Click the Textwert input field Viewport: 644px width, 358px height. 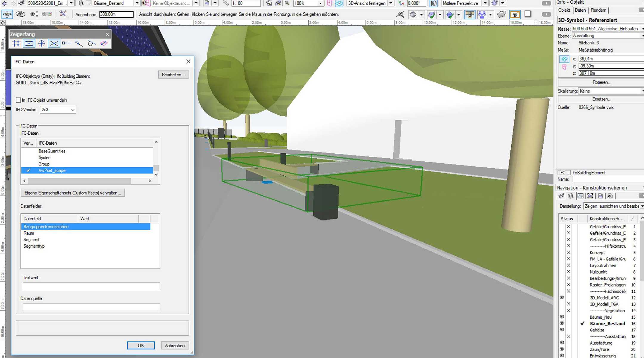click(x=91, y=286)
